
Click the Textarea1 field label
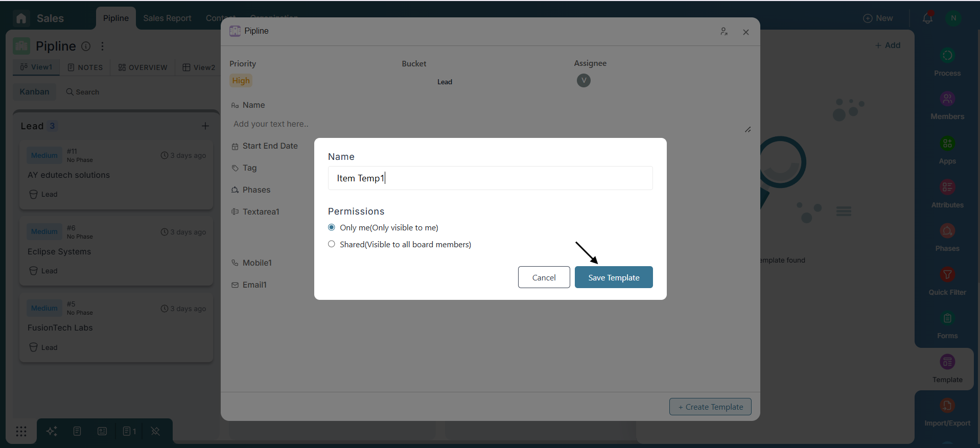(261, 212)
